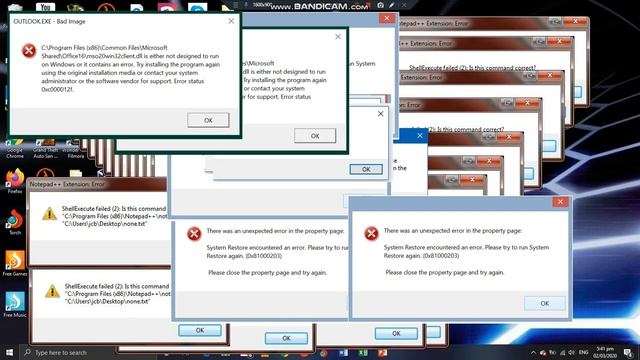640x360 pixels.
Task: Click 'Please close the property page and try again.' in front dialog
Action: click(445, 272)
